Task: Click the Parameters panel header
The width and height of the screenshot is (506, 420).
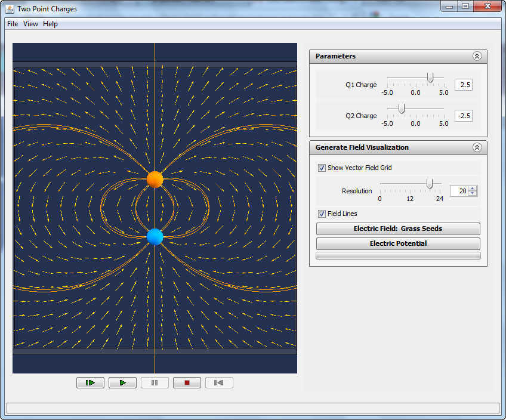Action: (x=398, y=56)
